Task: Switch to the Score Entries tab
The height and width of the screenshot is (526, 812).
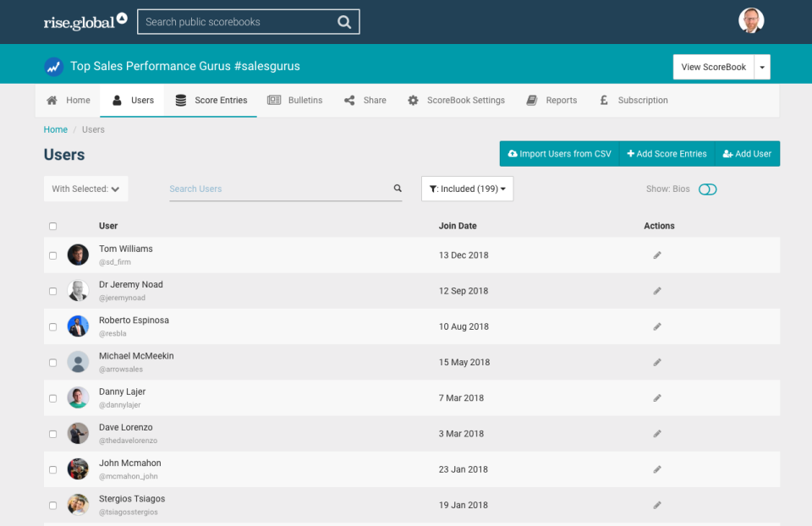Action: point(211,100)
